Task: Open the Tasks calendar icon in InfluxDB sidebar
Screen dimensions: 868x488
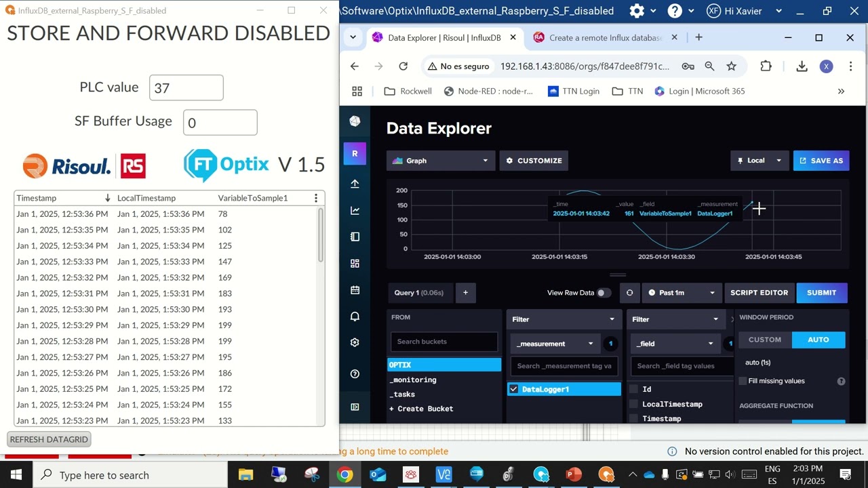Action: [355, 290]
